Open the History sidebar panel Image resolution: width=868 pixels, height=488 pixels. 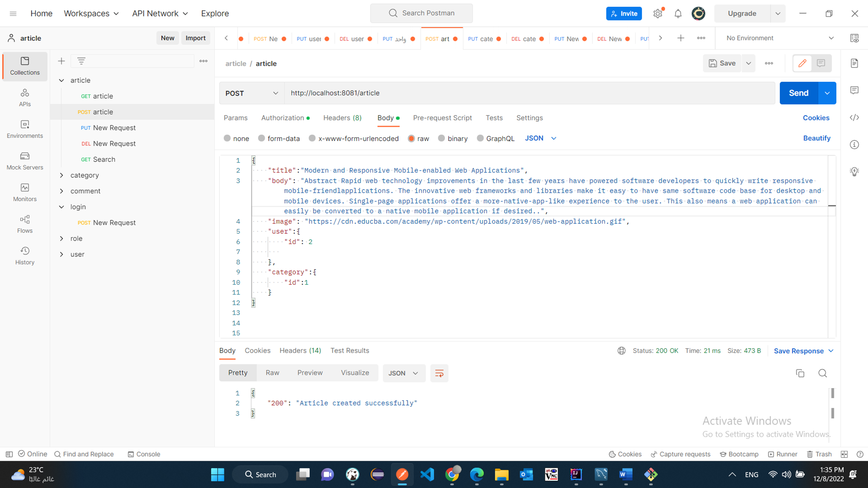pos(25,256)
